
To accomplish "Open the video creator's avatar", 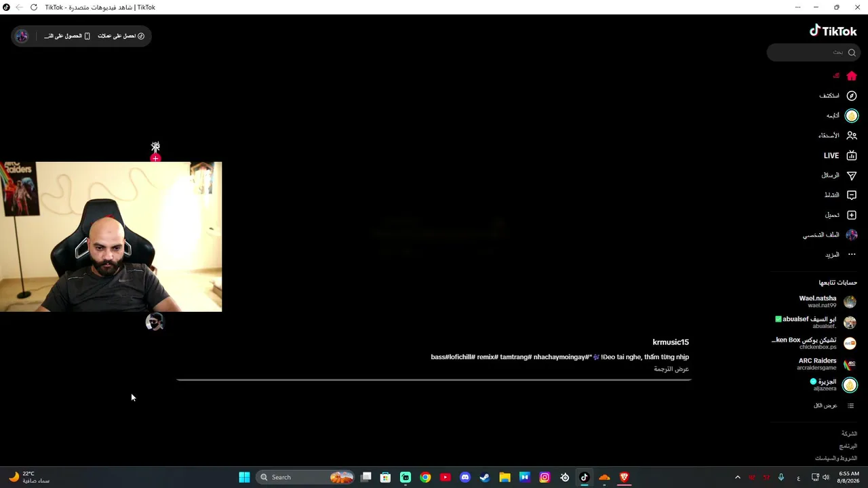I will click(155, 146).
